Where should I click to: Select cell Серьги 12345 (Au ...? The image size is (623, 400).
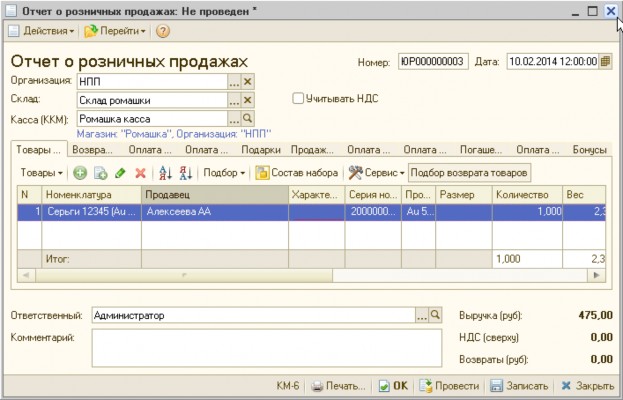point(91,212)
